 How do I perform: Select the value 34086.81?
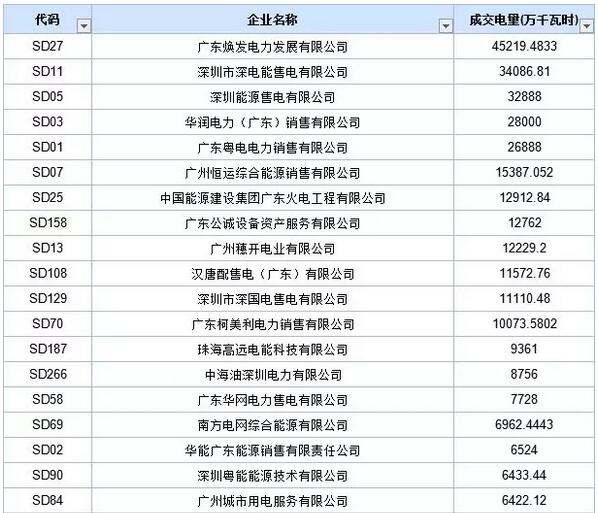pos(524,72)
